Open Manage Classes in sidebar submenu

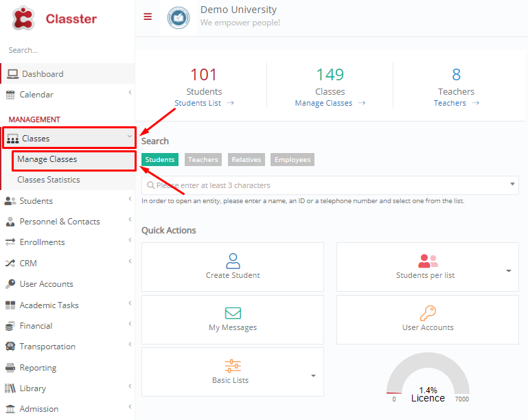pyautogui.click(x=73, y=161)
